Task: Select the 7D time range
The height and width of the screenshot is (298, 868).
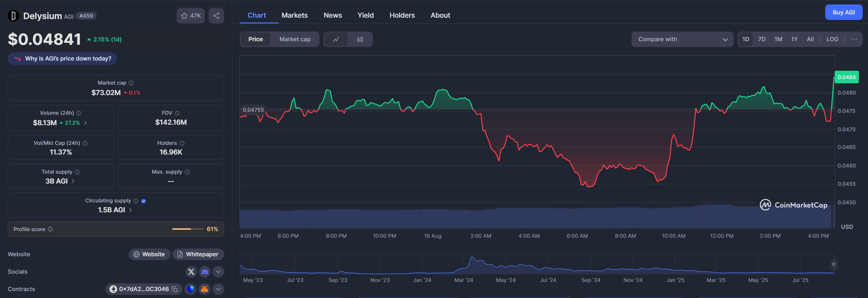Action: (x=762, y=40)
